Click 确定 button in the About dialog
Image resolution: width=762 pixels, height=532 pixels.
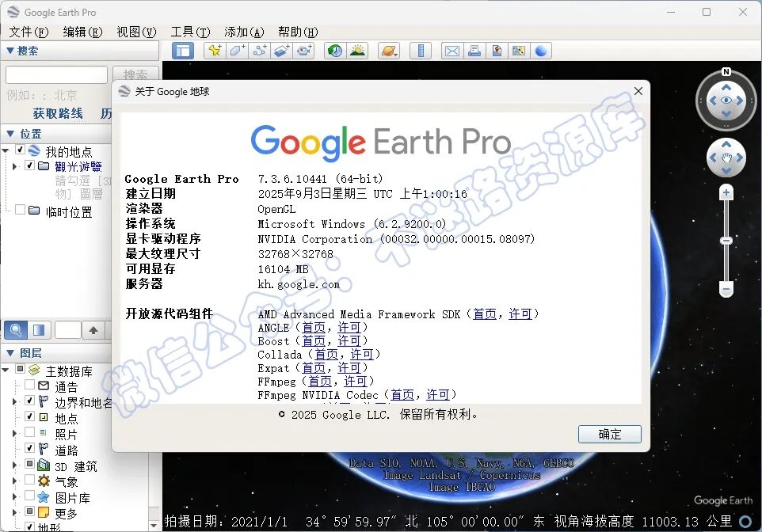click(609, 434)
